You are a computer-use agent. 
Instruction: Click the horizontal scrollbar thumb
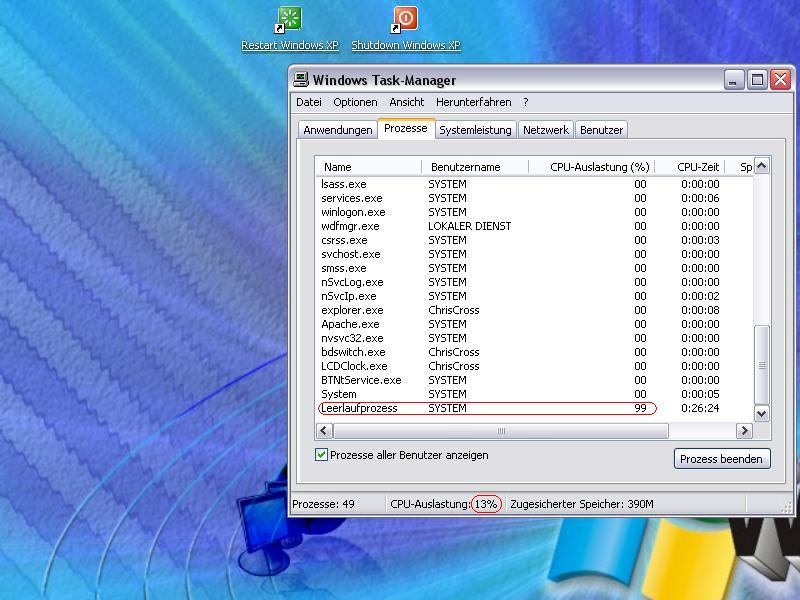pos(501,431)
